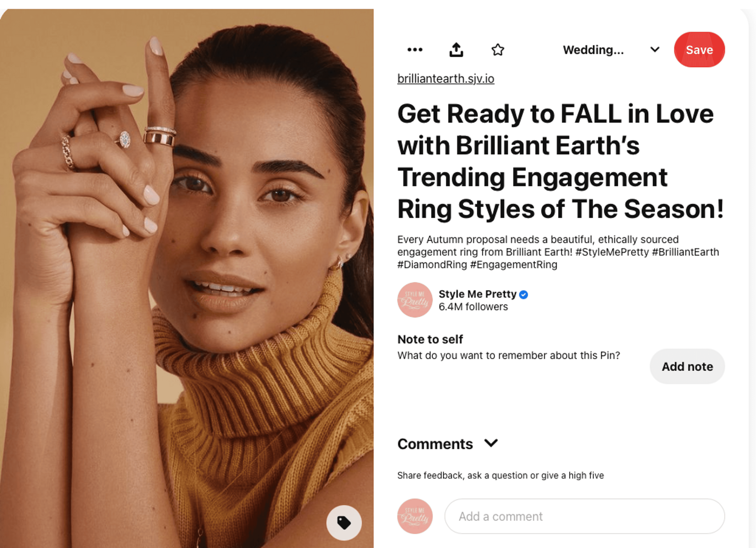Click the pin title about engagement ring styles

pos(561,161)
